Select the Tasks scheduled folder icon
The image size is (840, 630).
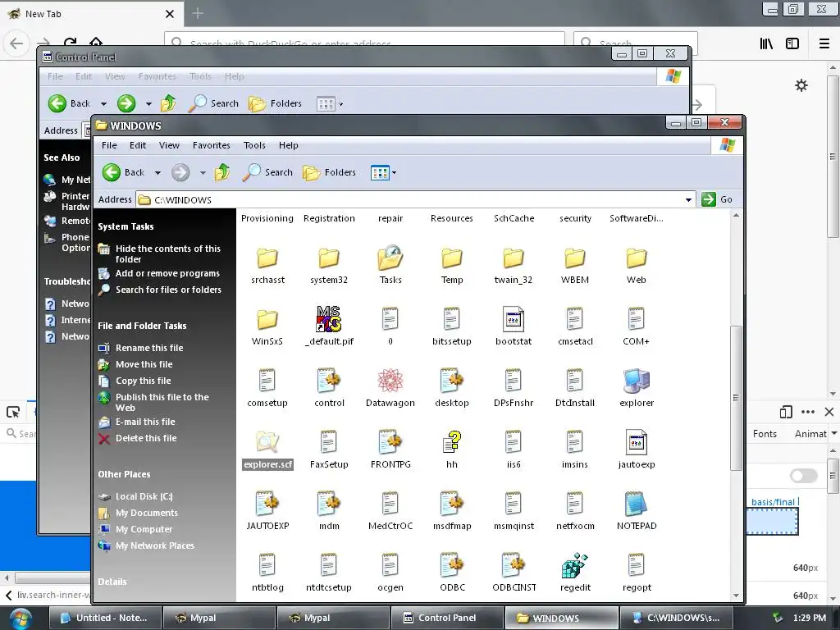pyautogui.click(x=390, y=258)
